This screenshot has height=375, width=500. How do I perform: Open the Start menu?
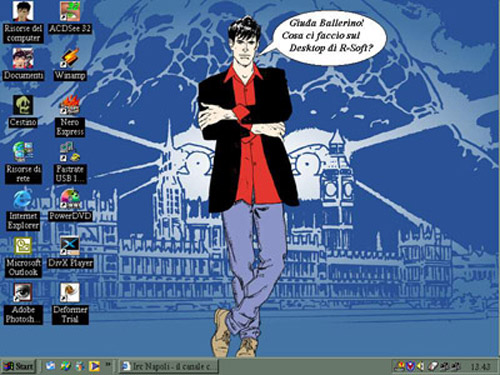pyautogui.click(x=18, y=366)
